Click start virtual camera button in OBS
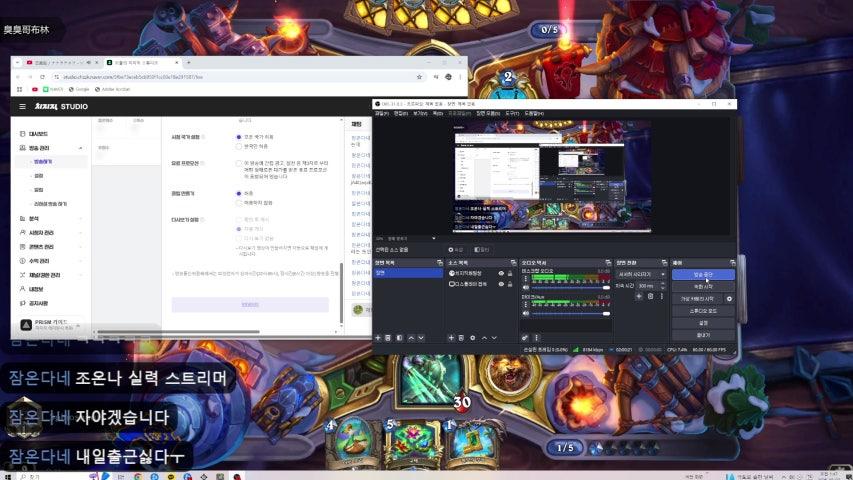The image size is (853, 480). point(697,299)
